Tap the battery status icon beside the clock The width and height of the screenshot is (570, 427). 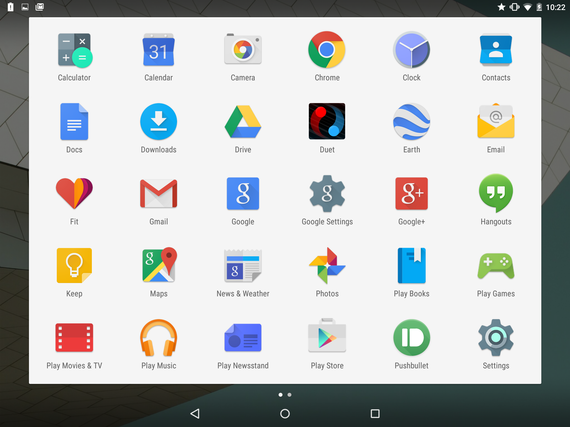[539, 7]
